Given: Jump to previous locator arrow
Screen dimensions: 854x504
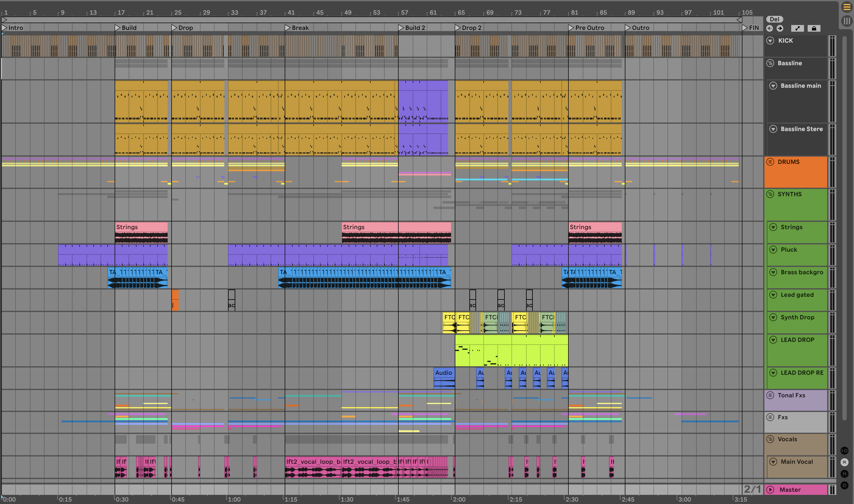Looking at the screenshot, I should pos(770,29).
